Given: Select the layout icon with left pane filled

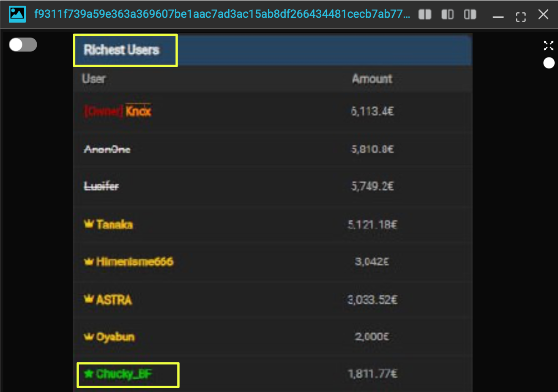Looking at the screenshot, I should click(x=447, y=15).
